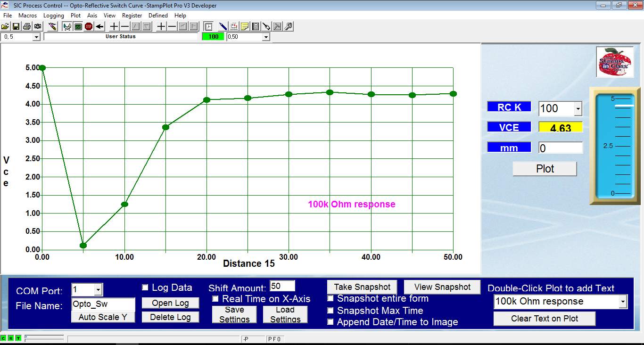The width and height of the screenshot is (644, 345).
Task: Click the data points chart icon
Action: coord(234,26)
